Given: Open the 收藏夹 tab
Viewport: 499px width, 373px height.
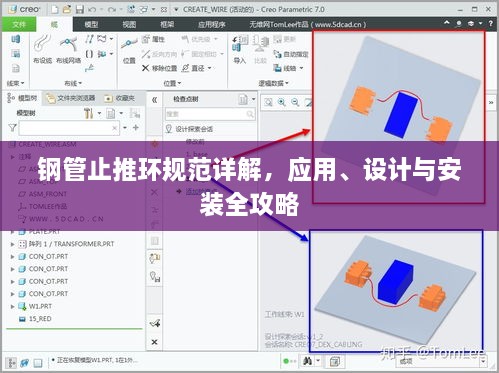Looking at the screenshot, I should click(x=120, y=98).
